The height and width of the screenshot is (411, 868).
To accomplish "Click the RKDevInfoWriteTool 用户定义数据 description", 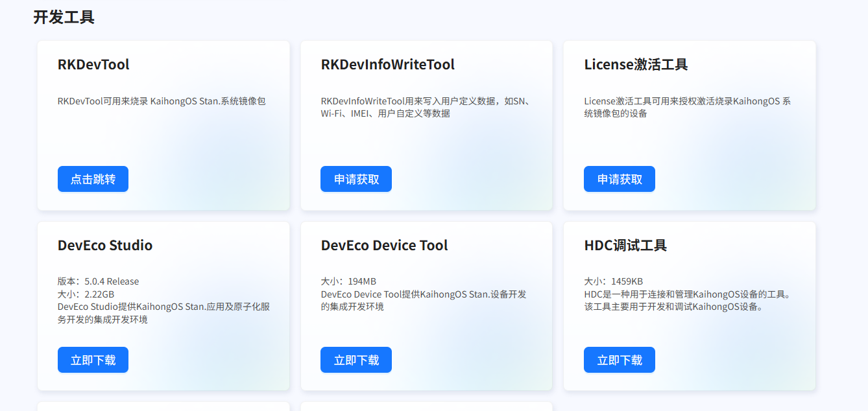I will point(426,107).
